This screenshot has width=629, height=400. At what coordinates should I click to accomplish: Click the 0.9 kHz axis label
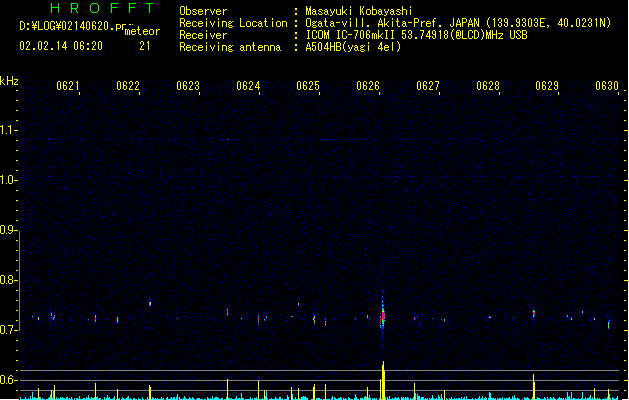click(8, 230)
